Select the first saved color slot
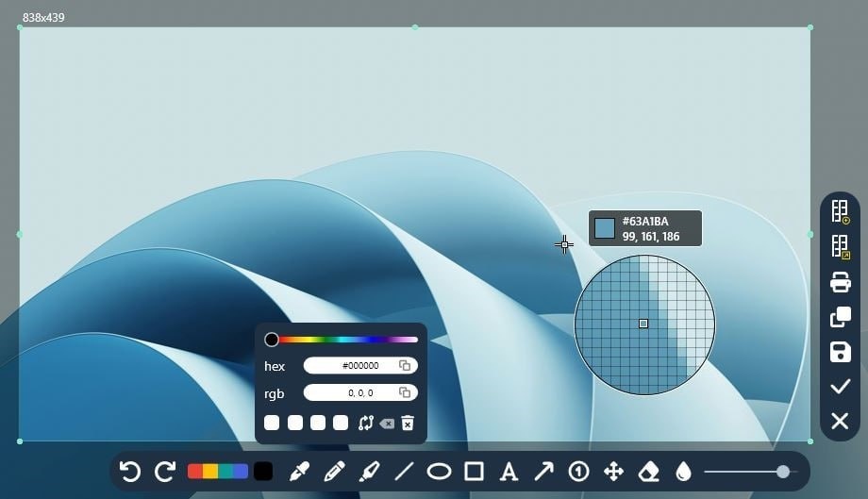The height and width of the screenshot is (499, 868). tap(272, 424)
